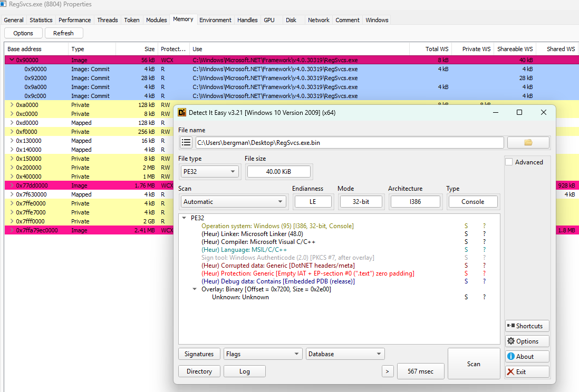Click the Log button

coord(245,371)
